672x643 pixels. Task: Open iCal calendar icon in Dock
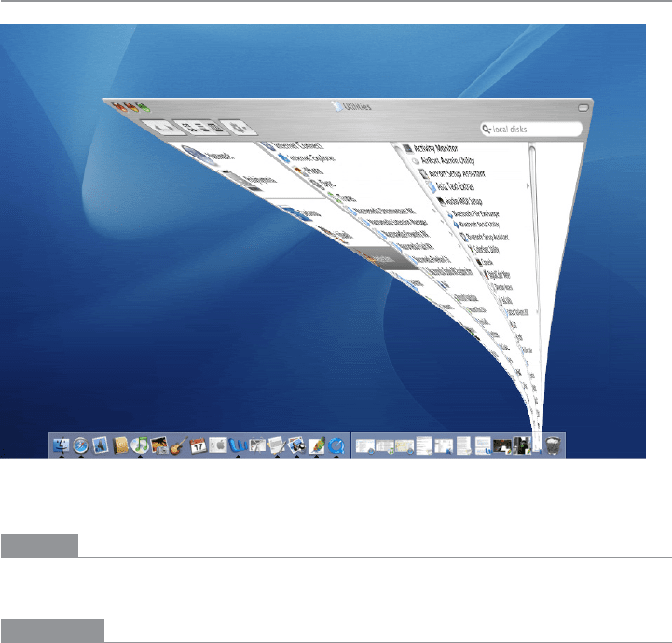(198, 446)
